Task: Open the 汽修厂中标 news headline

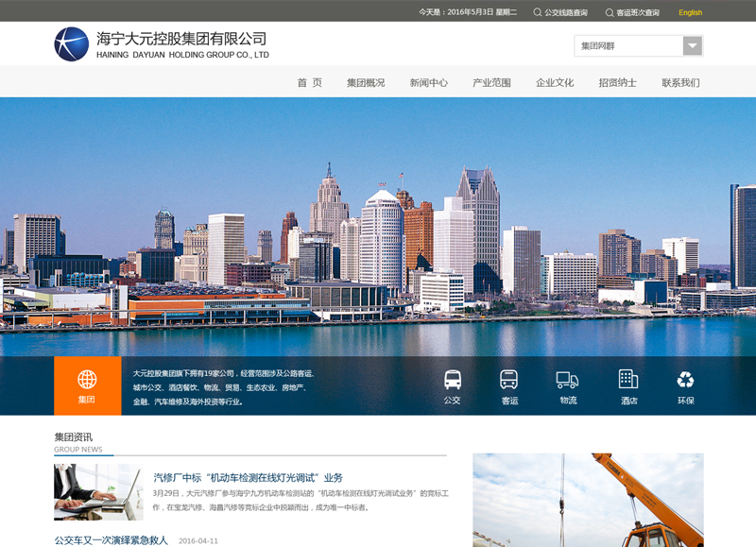Action: point(248,478)
